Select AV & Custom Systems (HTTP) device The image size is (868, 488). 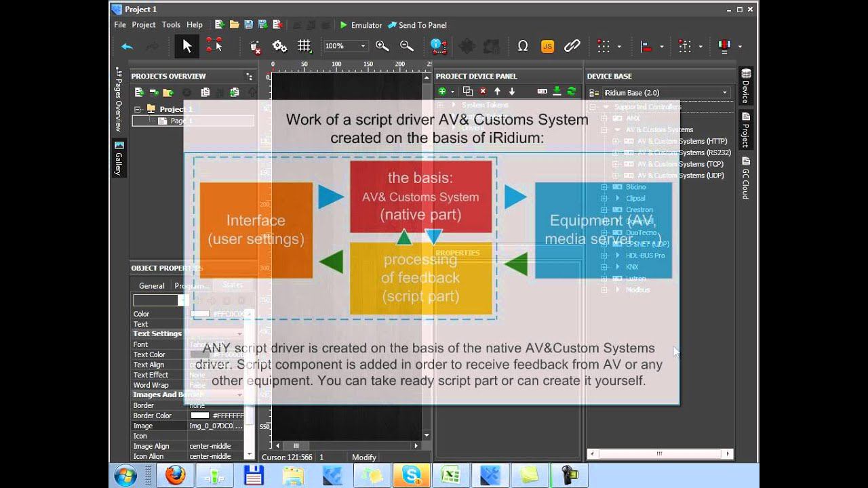(x=682, y=141)
